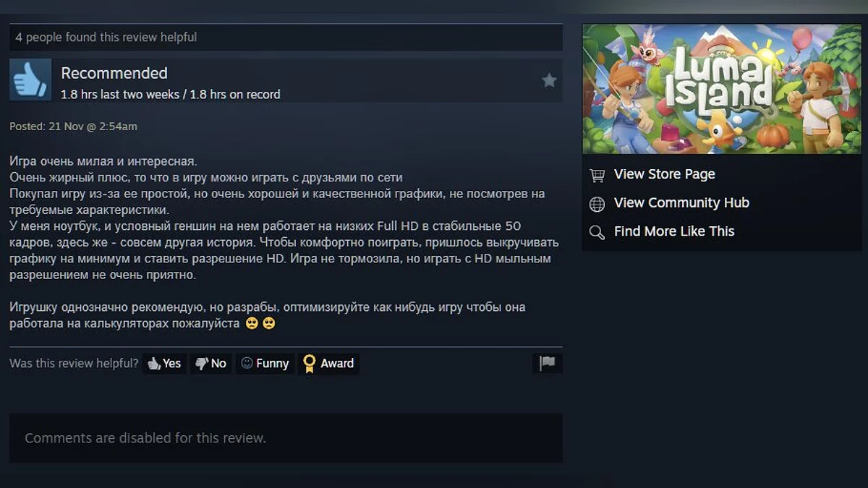This screenshot has width=868, height=488.
Task: Click the Posted: 21 Nov date line
Action: pyautogui.click(x=73, y=127)
